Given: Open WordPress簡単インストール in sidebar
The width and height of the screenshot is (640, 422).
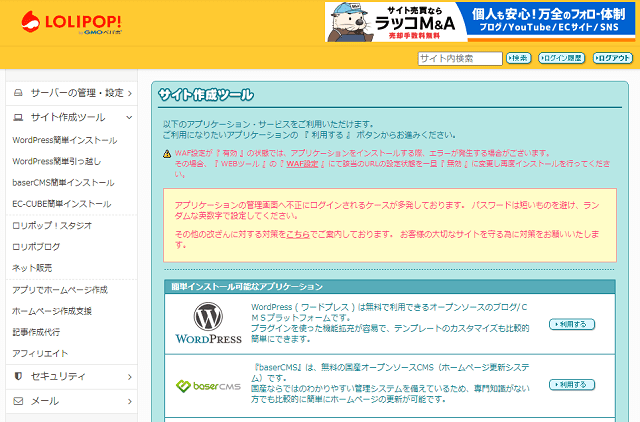Looking at the screenshot, I should (x=64, y=140).
